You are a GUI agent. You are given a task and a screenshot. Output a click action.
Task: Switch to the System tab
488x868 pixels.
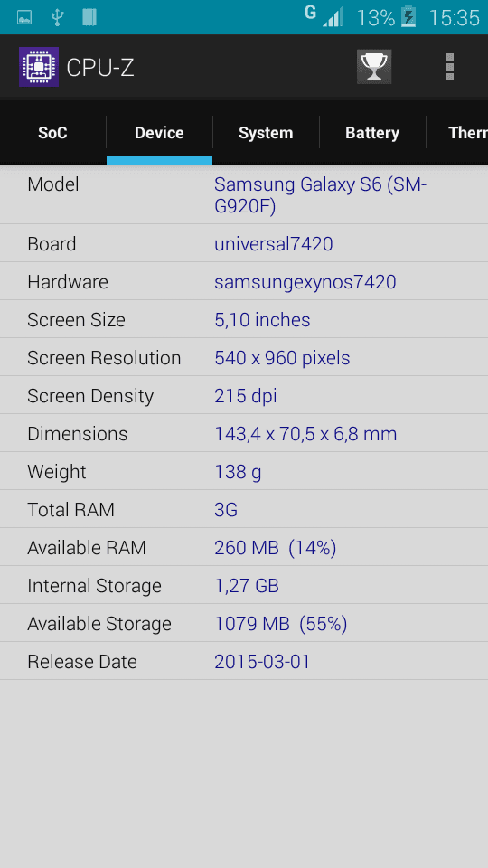point(266,133)
